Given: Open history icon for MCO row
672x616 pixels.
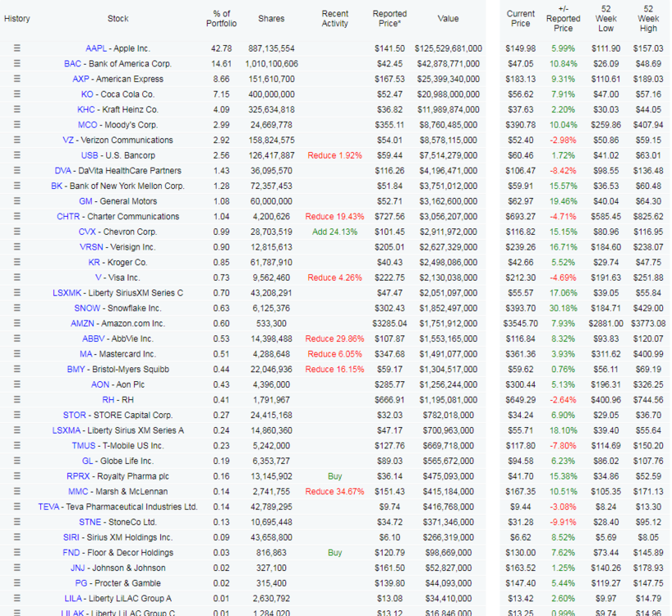Looking at the screenshot, I should pos(17,125).
